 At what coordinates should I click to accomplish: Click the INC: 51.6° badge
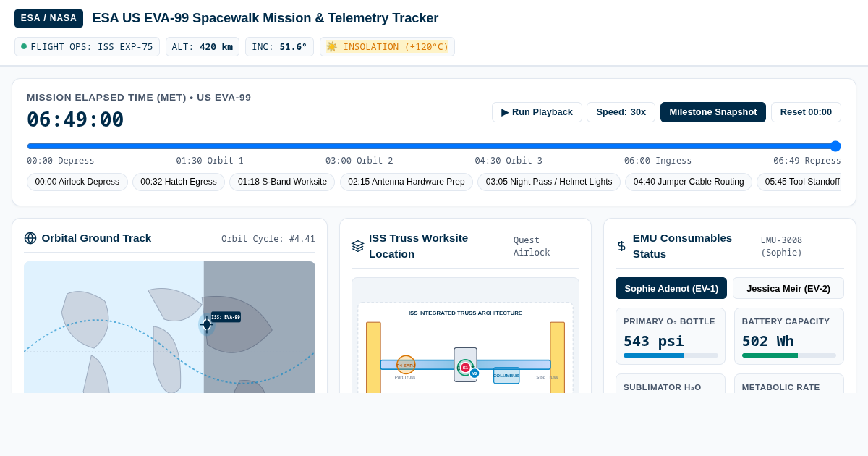coord(279,47)
